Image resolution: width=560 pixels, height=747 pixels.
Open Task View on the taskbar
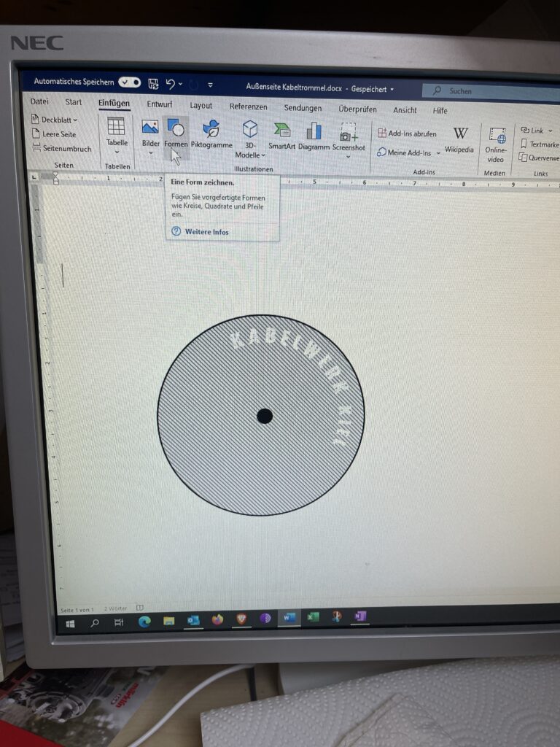pos(119,622)
